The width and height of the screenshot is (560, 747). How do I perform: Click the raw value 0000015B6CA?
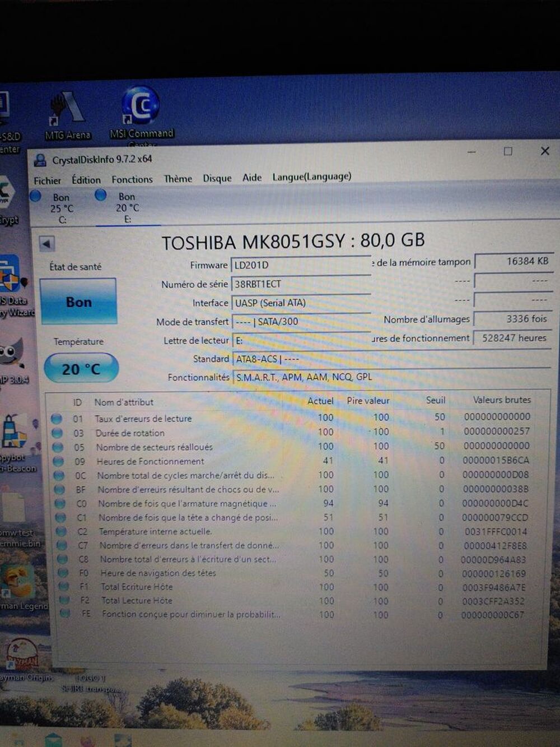click(496, 460)
